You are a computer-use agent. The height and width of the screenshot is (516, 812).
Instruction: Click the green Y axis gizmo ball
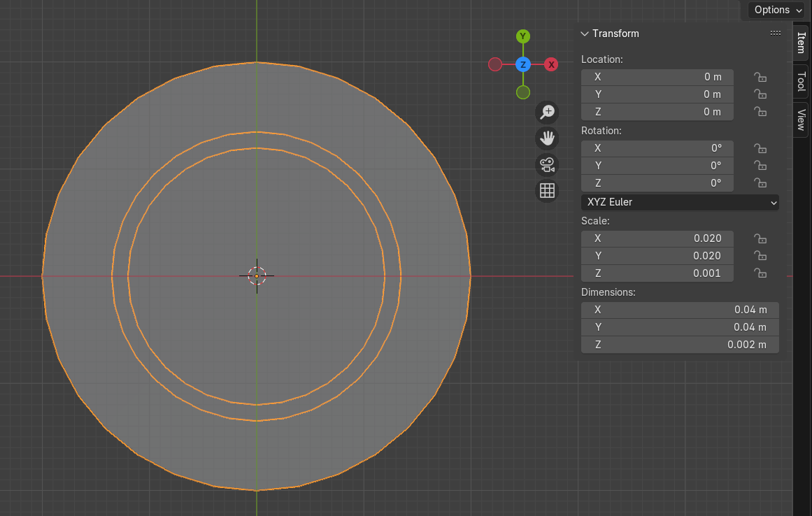point(522,36)
